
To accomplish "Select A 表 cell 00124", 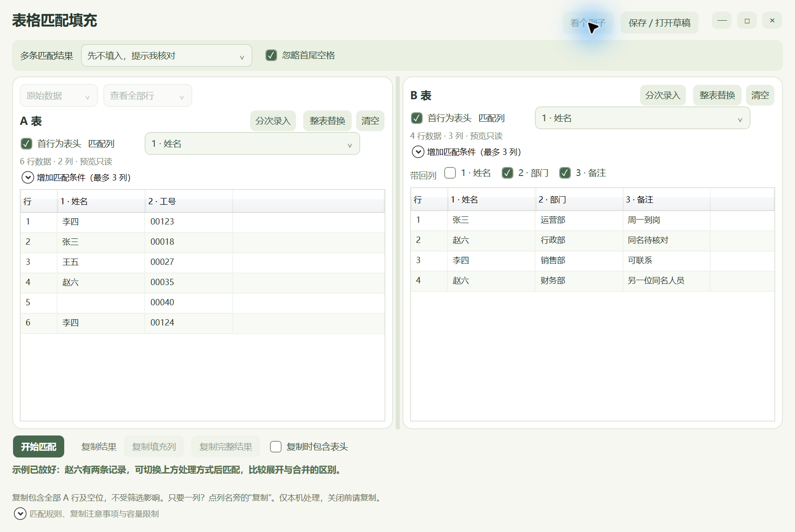I will 189,323.
